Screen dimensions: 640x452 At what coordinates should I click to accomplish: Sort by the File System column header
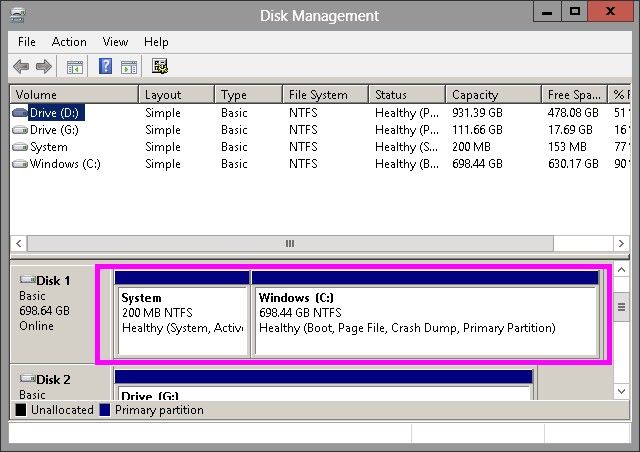click(325, 95)
